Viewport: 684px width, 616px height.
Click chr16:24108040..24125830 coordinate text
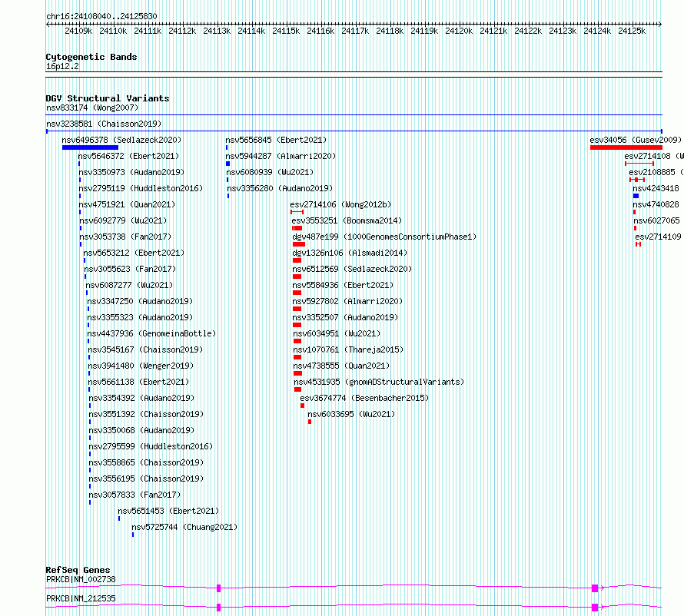tap(101, 17)
